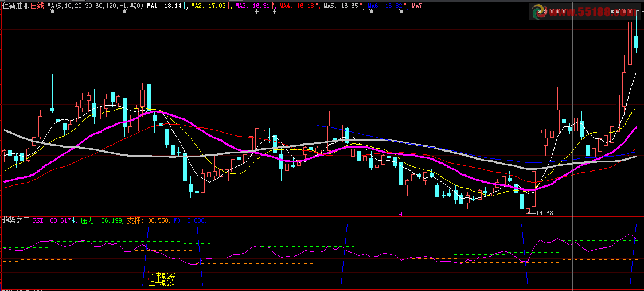Click the down arrow next to RSI value

74,220
